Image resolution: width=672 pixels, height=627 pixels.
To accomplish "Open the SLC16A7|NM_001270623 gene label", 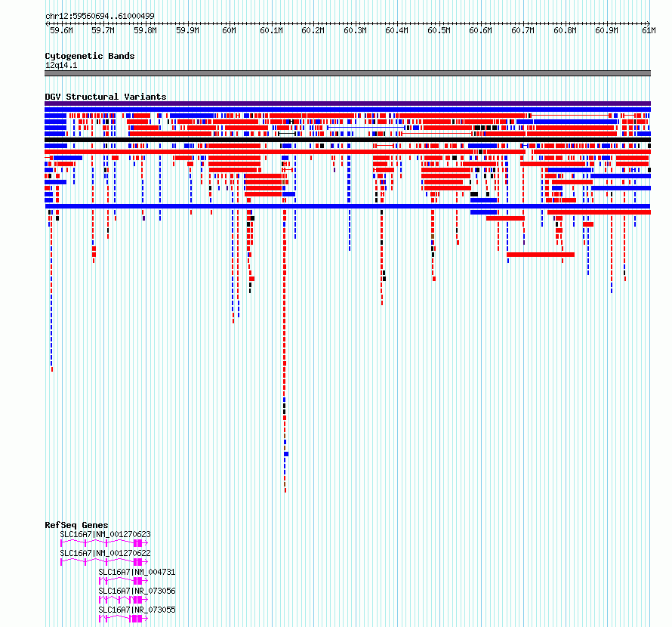I will 106,534.
